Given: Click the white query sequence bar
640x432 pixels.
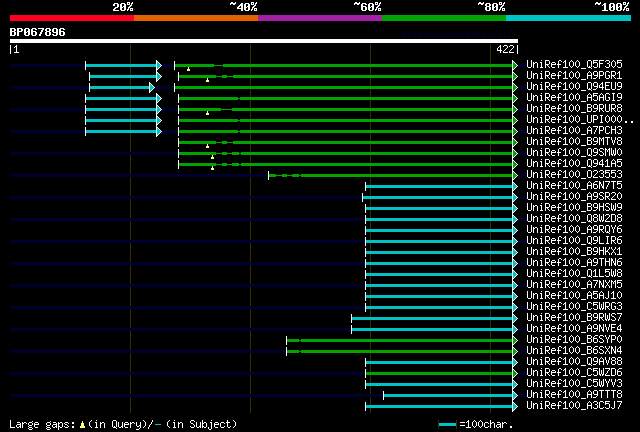Looking at the screenshot, I should point(264,41).
